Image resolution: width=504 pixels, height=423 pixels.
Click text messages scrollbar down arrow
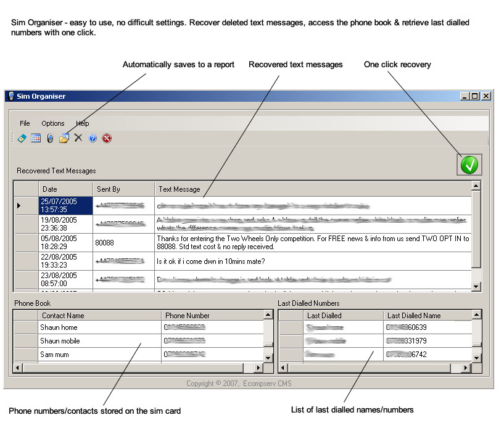pyautogui.click(x=476, y=286)
